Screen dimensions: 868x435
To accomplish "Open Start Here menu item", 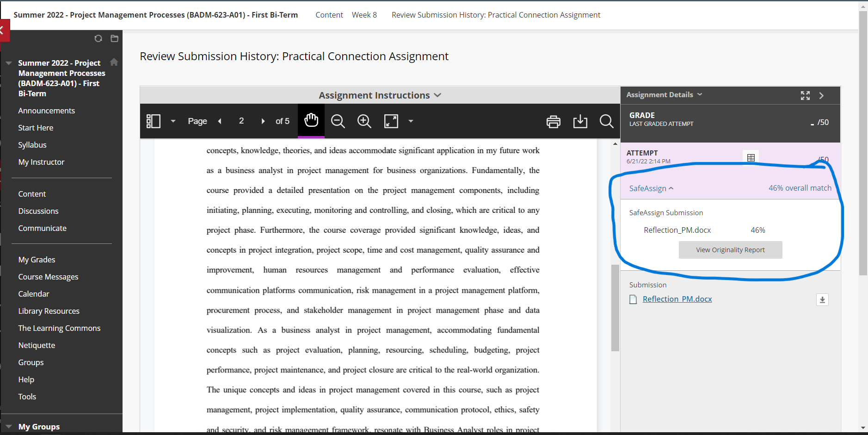I will point(36,128).
